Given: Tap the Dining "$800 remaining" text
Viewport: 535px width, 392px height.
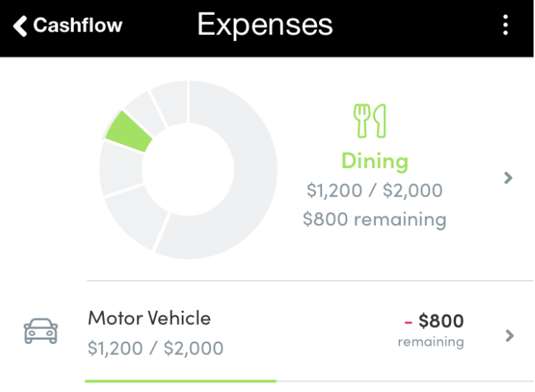Looking at the screenshot, I should point(374,220).
